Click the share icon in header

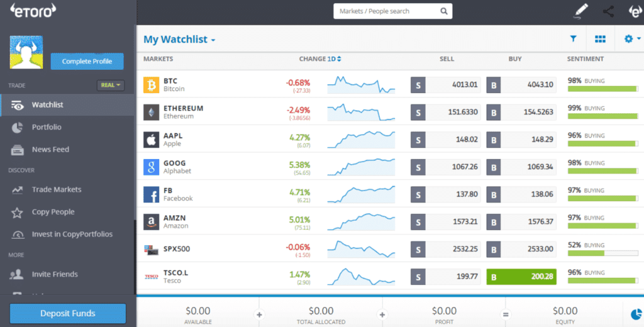tap(608, 11)
